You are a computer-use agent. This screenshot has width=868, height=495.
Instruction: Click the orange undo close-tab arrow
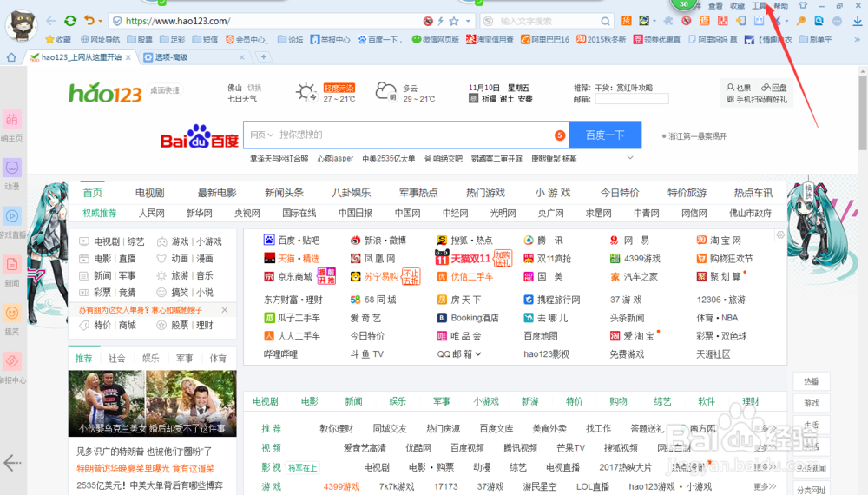coord(89,21)
